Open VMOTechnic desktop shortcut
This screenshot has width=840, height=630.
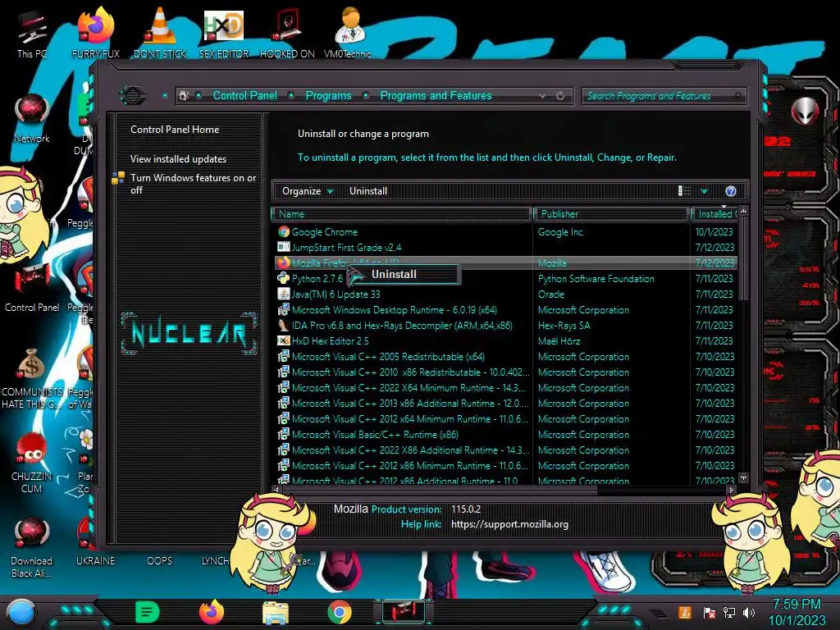click(x=350, y=34)
